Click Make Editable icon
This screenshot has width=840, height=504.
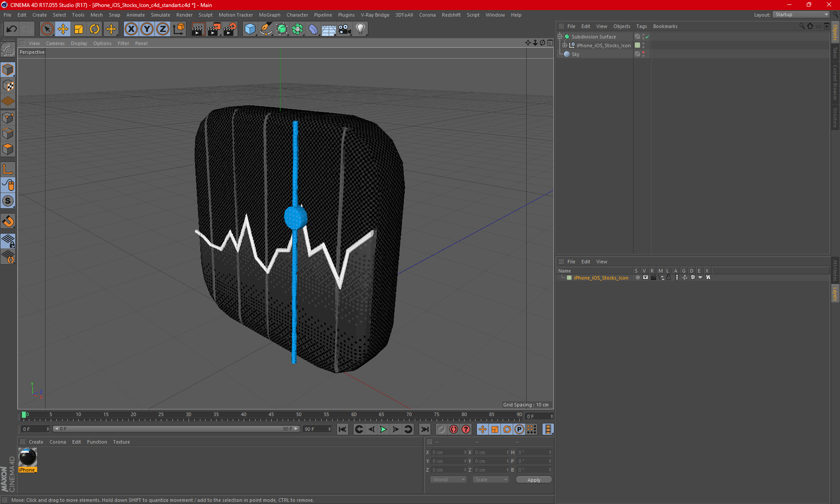8,49
